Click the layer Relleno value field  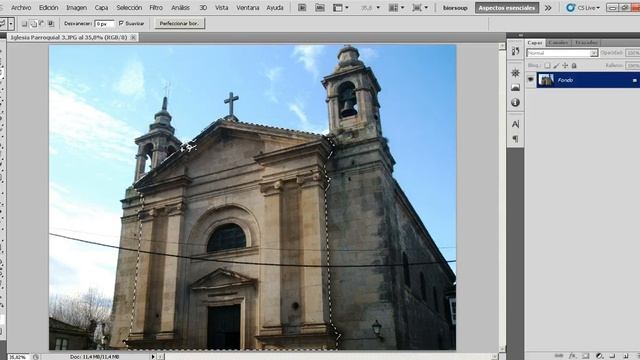633,65
